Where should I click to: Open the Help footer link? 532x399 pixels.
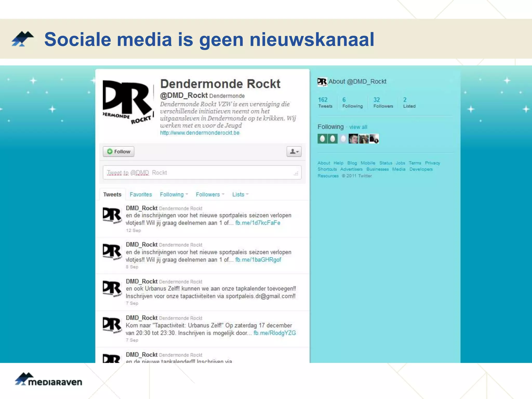(338, 163)
